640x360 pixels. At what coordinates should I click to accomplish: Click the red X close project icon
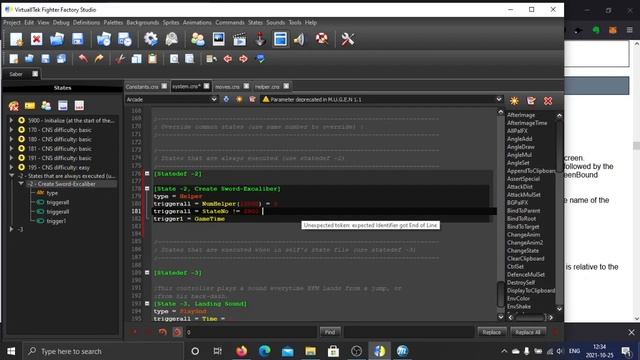tap(36, 39)
